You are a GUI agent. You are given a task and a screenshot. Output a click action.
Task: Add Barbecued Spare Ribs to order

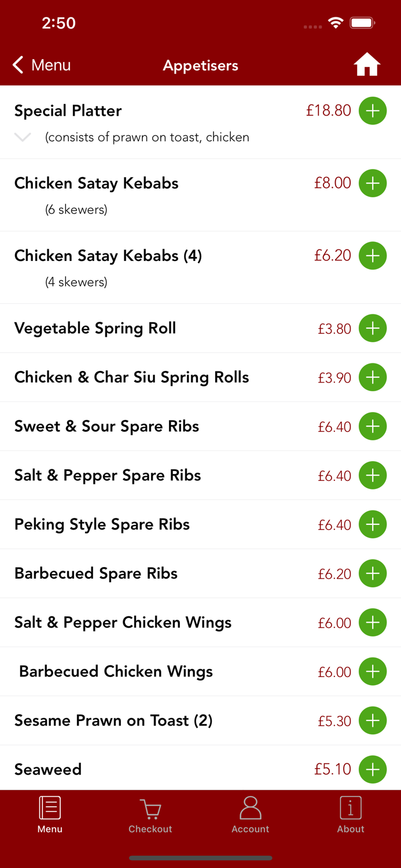(373, 573)
